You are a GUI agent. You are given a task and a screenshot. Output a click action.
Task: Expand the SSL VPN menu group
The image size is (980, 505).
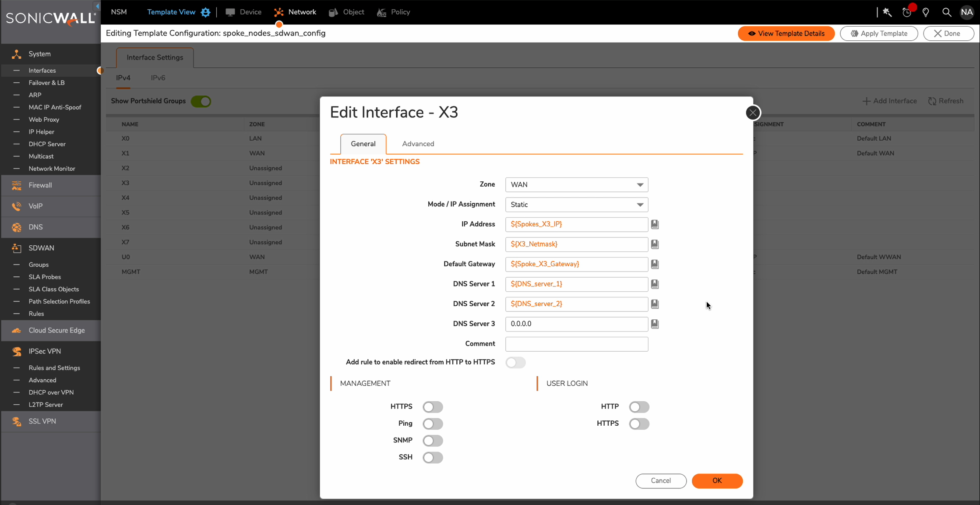click(51, 421)
